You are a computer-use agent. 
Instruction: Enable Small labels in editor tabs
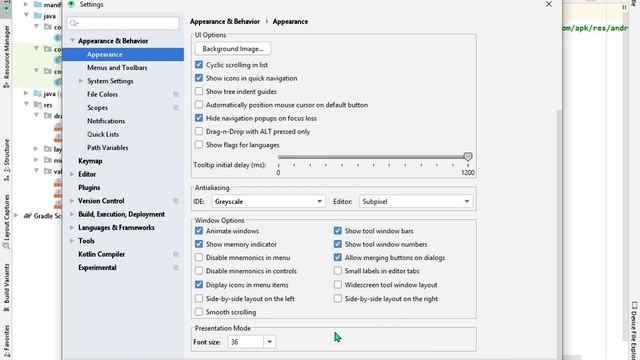click(338, 271)
